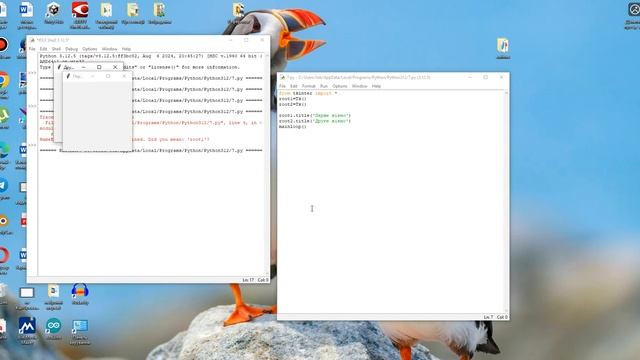Click the editor's vertical scrollbar
Viewport: 640px width, 360px height.
point(507,202)
